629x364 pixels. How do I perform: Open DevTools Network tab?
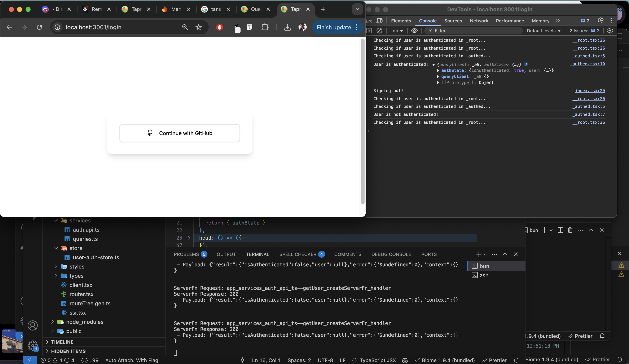479,21
